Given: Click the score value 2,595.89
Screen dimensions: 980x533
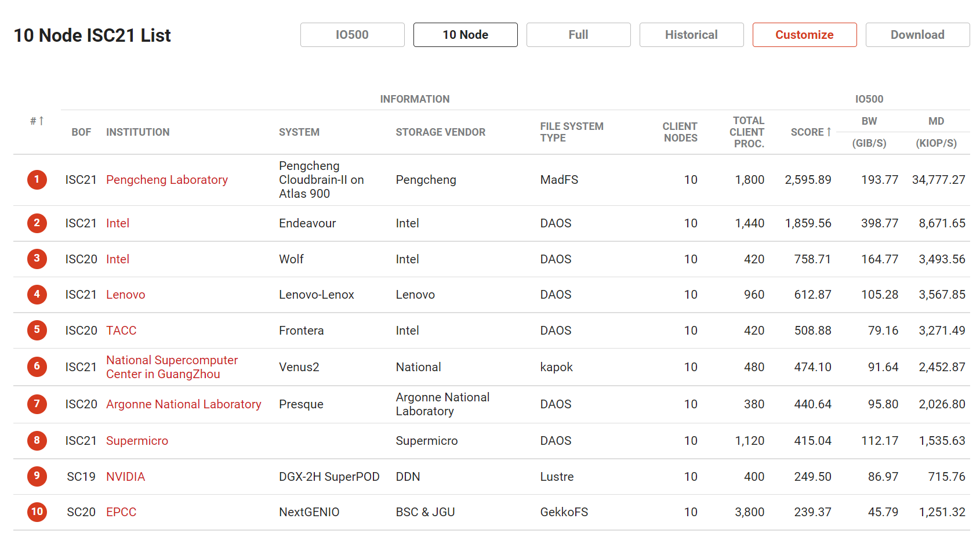Looking at the screenshot, I should (x=808, y=180).
